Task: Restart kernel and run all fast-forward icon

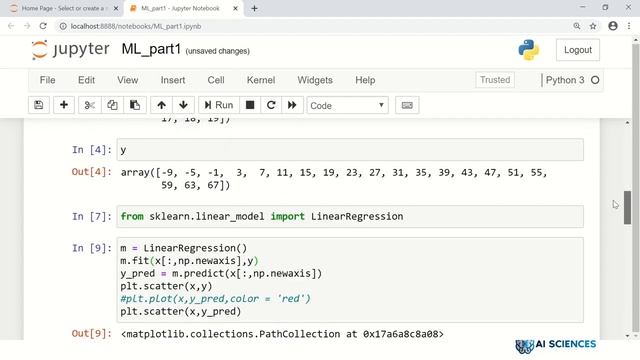Action: 292,105
